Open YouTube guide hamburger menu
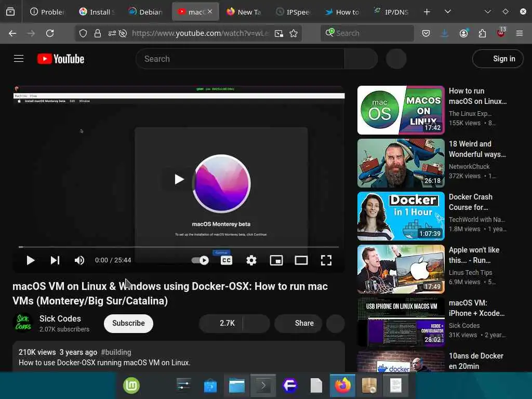This screenshot has width=532, height=399. 19,59
